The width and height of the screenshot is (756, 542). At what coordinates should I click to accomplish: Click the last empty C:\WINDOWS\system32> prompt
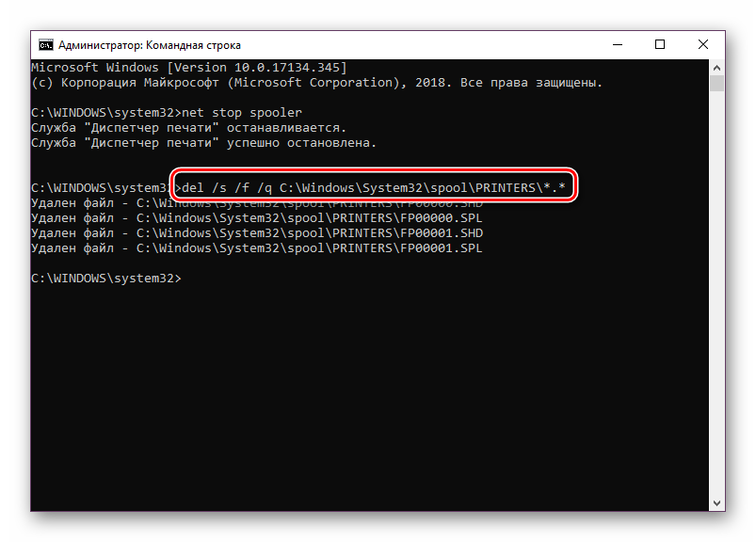(x=105, y=279)
